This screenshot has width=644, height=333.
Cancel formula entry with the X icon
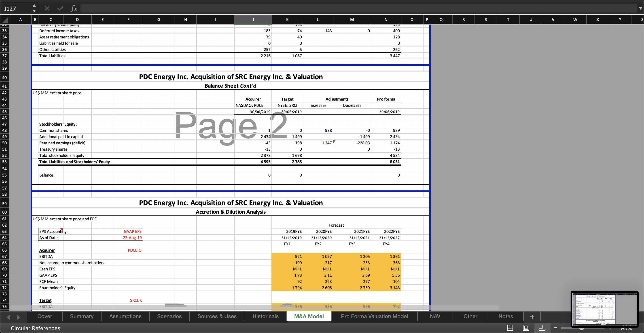pyautogui.click(x=47, y=8)
